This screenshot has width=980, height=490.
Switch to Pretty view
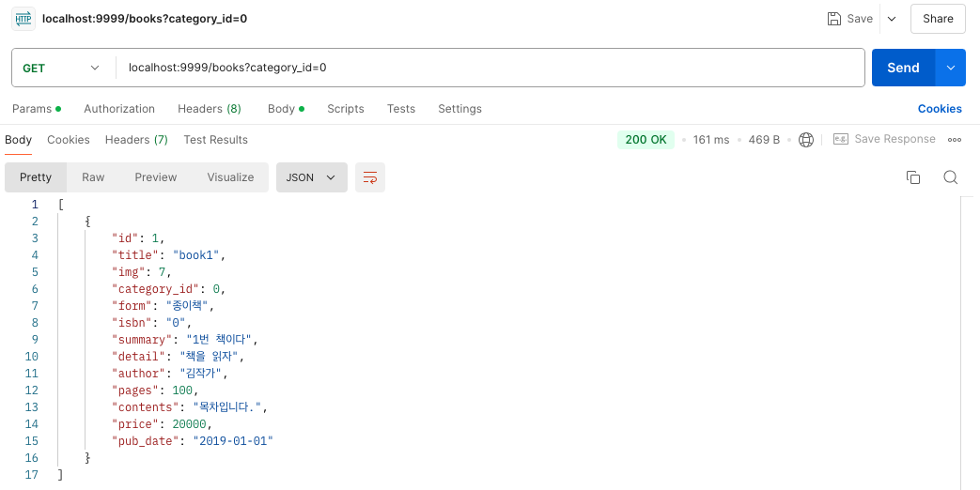tap(36, 177)
